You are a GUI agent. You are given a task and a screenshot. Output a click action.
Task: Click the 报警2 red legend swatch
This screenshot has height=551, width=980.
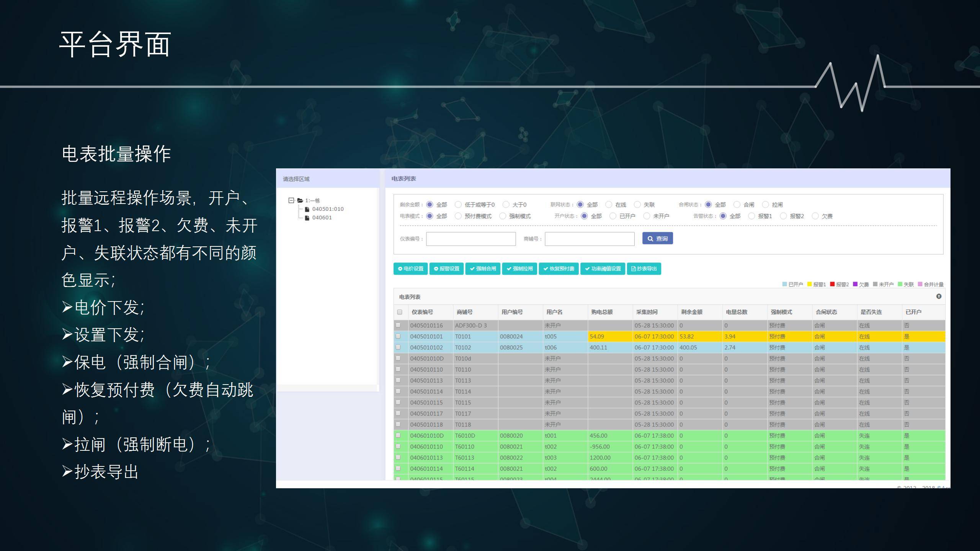pyautogui.click(x=832, y=284)
